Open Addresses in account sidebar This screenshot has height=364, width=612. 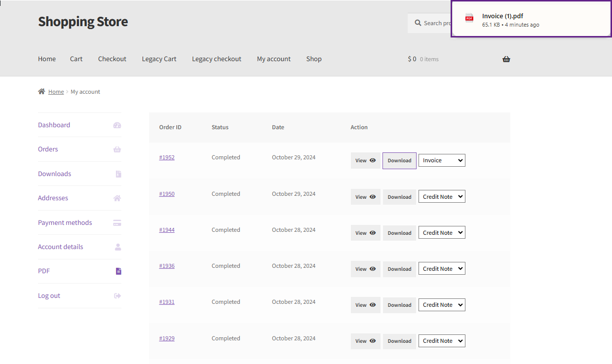click(53, 198)
